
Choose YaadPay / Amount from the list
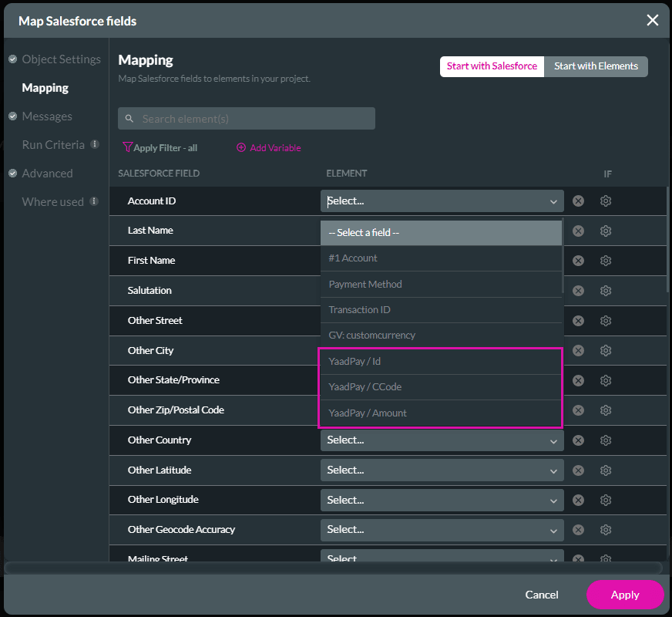[x=368, y=413]
